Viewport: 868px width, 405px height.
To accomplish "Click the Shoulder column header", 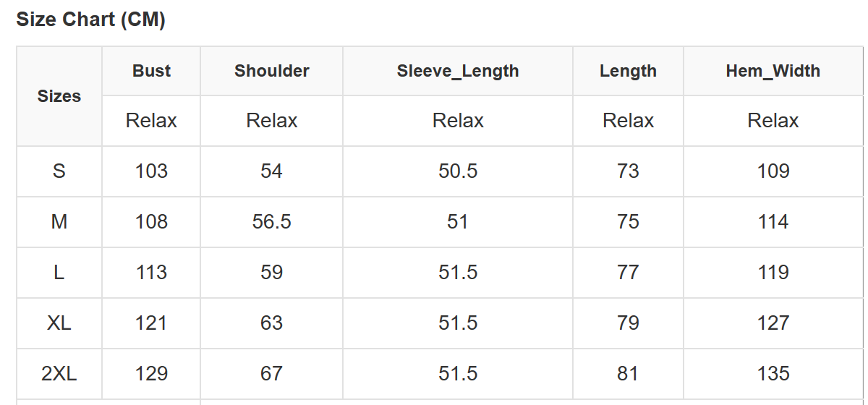I will click(272, 71).
